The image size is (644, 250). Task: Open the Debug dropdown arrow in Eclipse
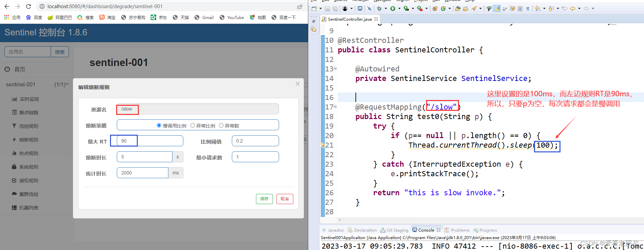(x=386, y=9)
